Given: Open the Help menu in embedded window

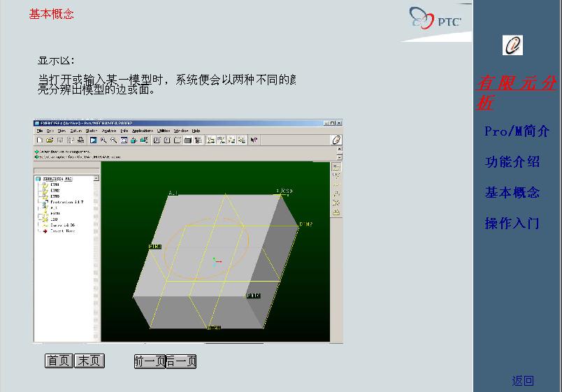Looking at the screenshot, I should [196, 131].
